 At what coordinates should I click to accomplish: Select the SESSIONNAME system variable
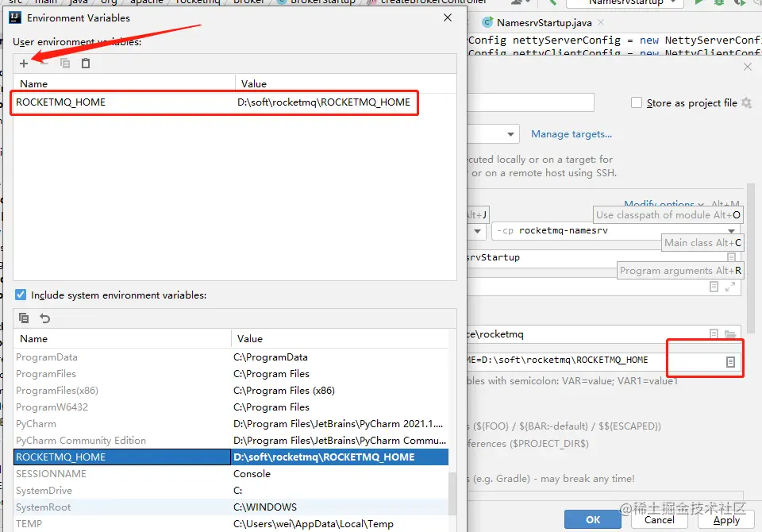pos(231,474)
